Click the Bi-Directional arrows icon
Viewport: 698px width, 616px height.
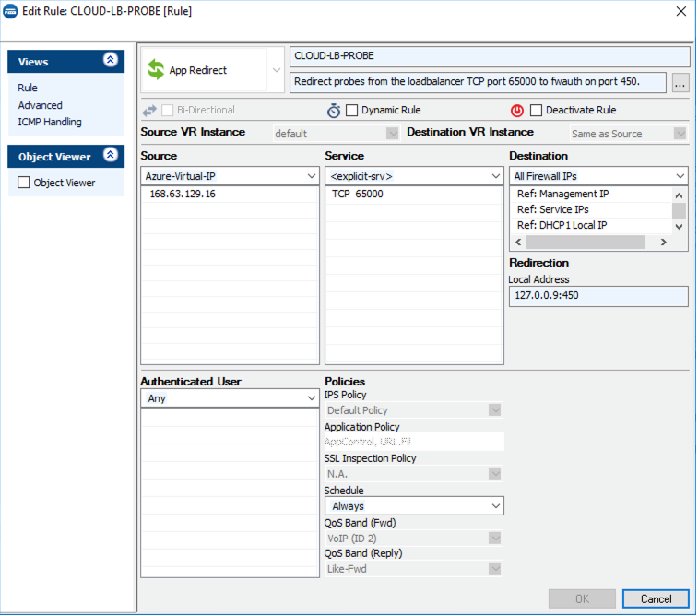click(x=149, y=111)
